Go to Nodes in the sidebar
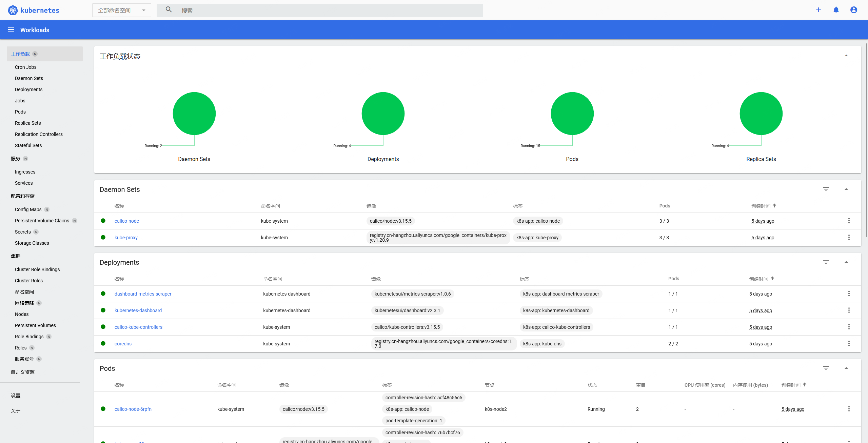 tap(22, 314)
